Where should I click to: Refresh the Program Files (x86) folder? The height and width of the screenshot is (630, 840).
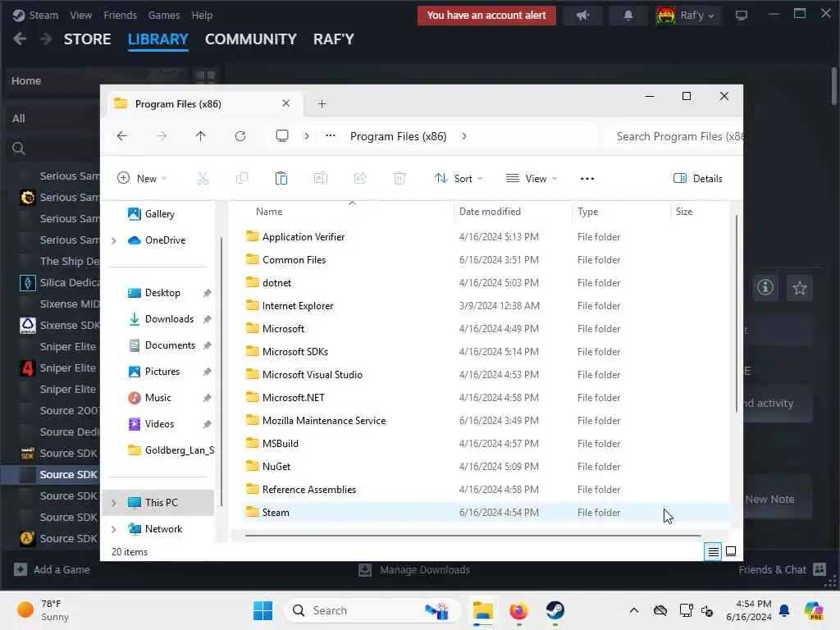(x=240, y=136)
